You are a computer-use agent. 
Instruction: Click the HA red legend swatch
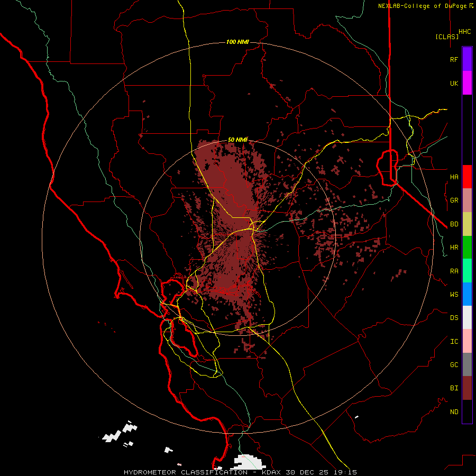click(x=467, y=177)
